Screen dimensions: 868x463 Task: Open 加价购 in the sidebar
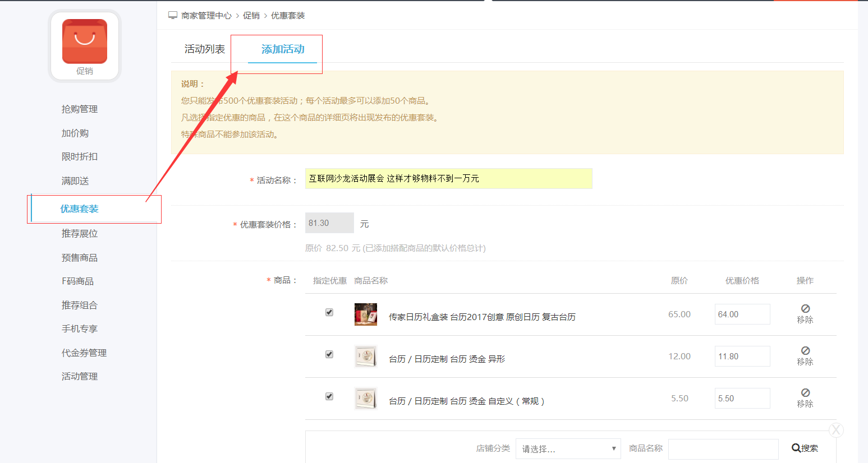tap(75, 133)
